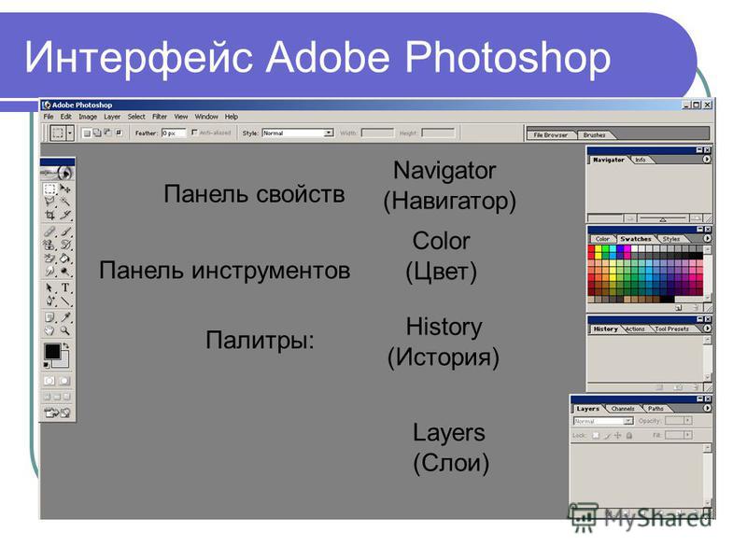Select the Paint Bucket tool

tap(65, 259)
